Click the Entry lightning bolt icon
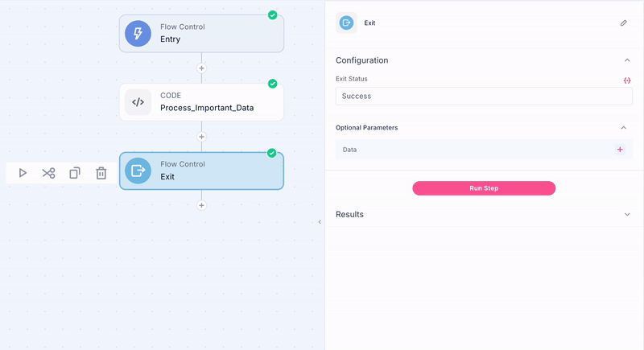The height and width of the screenshot is (350, 644). coord(138,33)
